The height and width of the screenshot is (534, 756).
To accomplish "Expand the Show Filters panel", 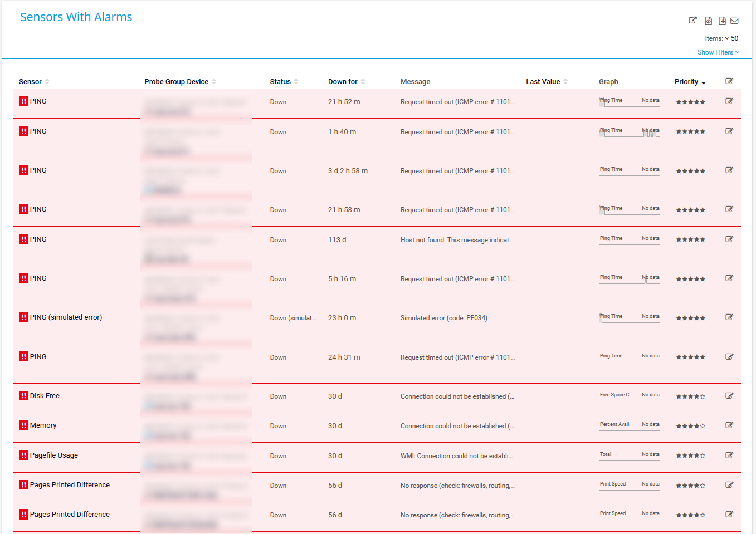I will coord(718,52).
